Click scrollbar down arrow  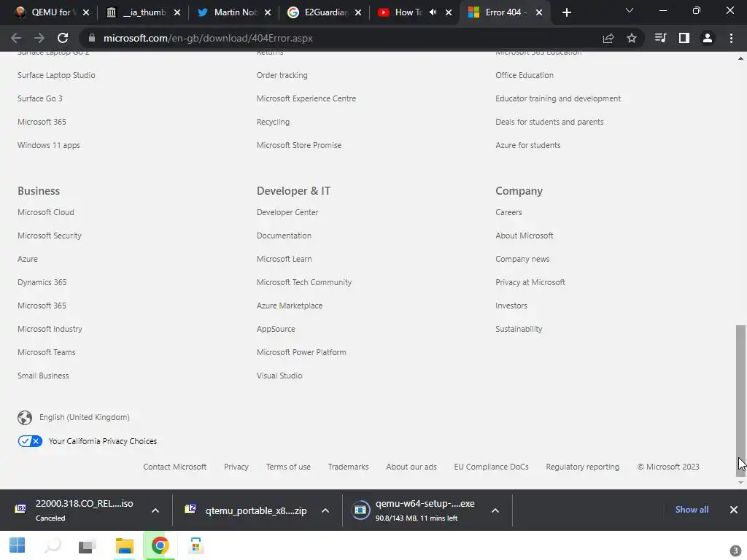740,483
